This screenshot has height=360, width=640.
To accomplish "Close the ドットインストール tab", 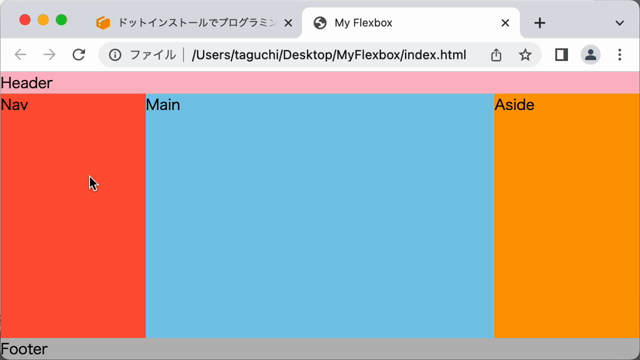I will pos(288,23).
